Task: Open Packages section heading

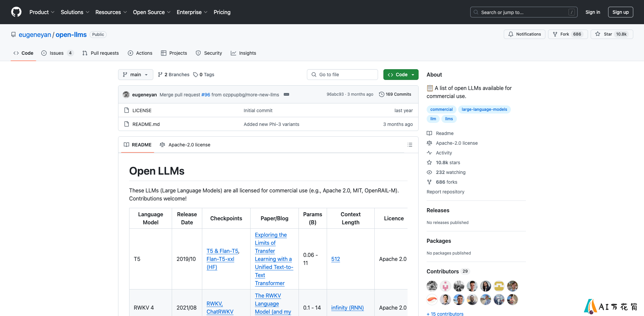Action: coord(439,241)
